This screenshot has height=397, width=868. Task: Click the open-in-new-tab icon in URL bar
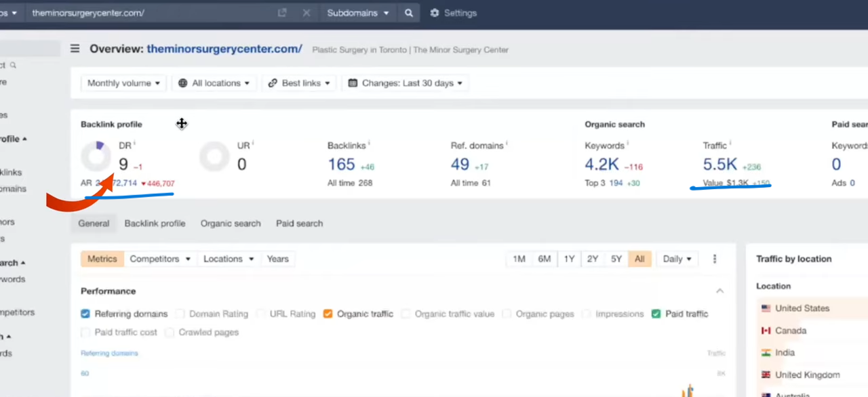tap(282, 13)
